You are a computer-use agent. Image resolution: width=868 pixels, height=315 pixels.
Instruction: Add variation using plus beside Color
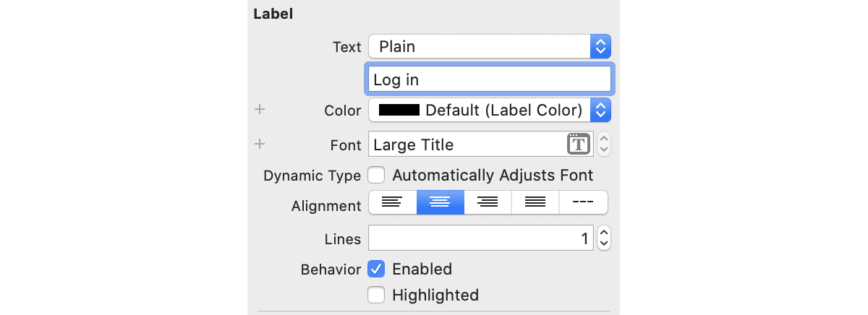click(260, 110)
